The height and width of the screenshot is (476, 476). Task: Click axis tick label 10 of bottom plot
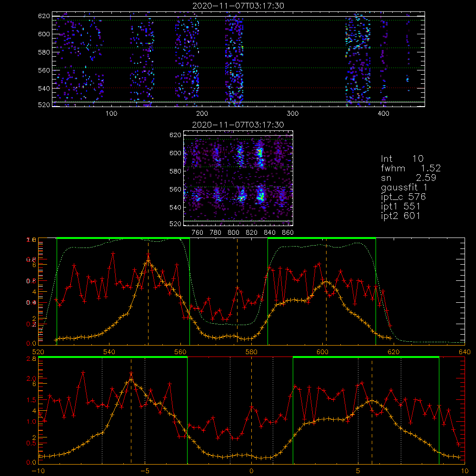coord(465,471)
